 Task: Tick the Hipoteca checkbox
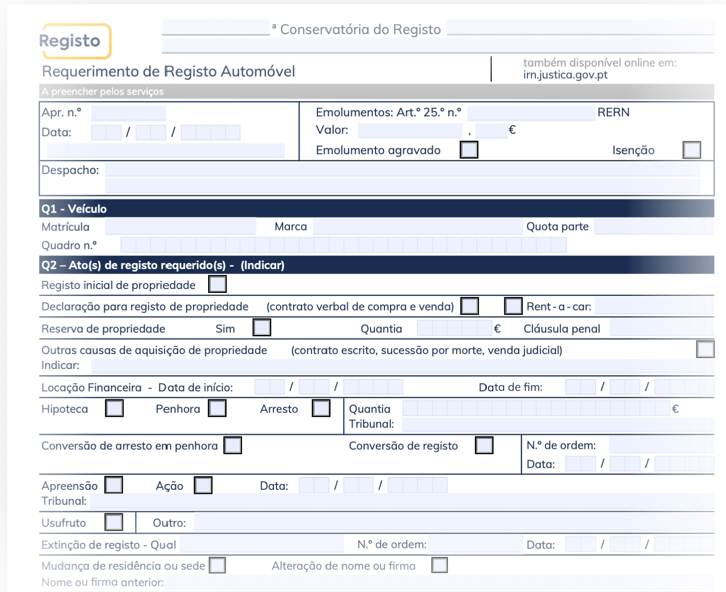coord(114,408)
